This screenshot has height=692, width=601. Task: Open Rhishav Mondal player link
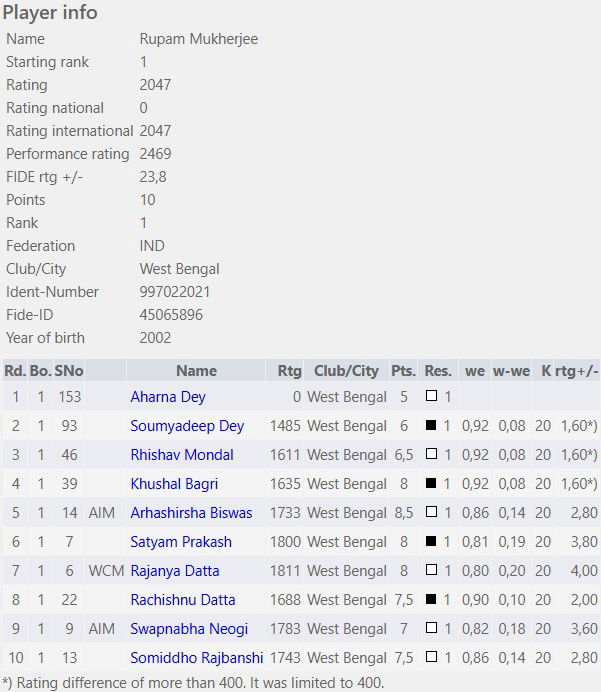tap(182, 455)
